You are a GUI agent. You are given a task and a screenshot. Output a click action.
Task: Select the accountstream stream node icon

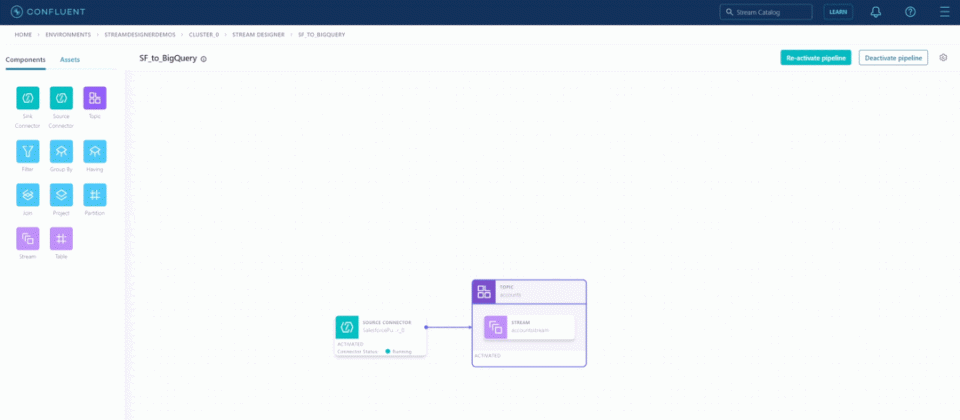tap(496, 327)
